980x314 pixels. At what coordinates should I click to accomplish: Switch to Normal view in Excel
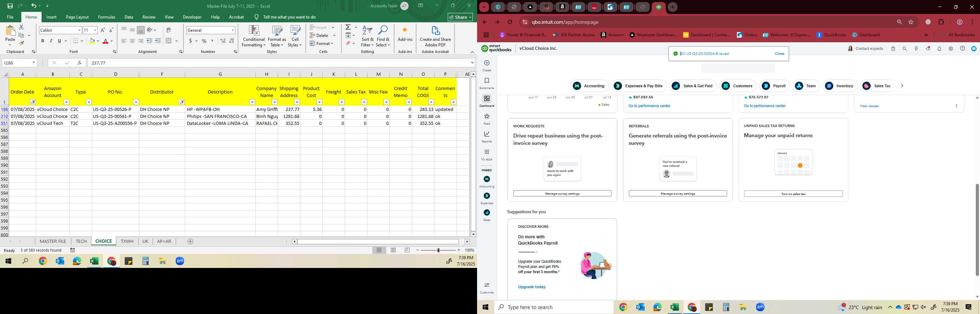click(379, 250)
